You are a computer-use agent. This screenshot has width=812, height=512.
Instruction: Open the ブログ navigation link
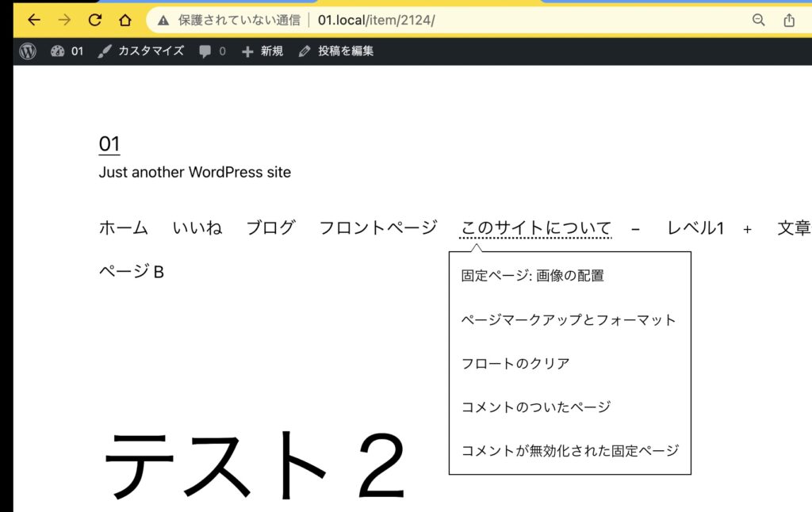pyautogui.click(x=270, y=228)
